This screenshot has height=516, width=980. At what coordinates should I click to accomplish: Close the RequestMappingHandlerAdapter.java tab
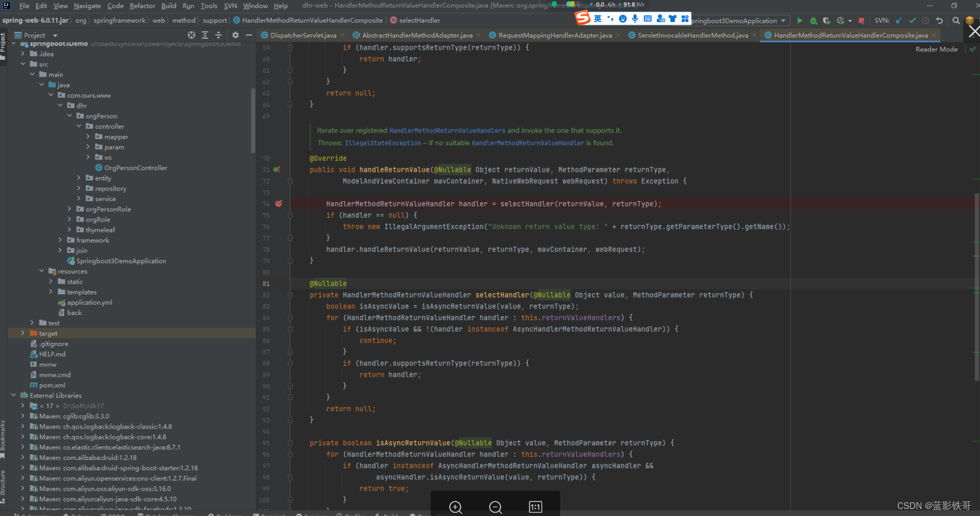(x=617, y=35)
